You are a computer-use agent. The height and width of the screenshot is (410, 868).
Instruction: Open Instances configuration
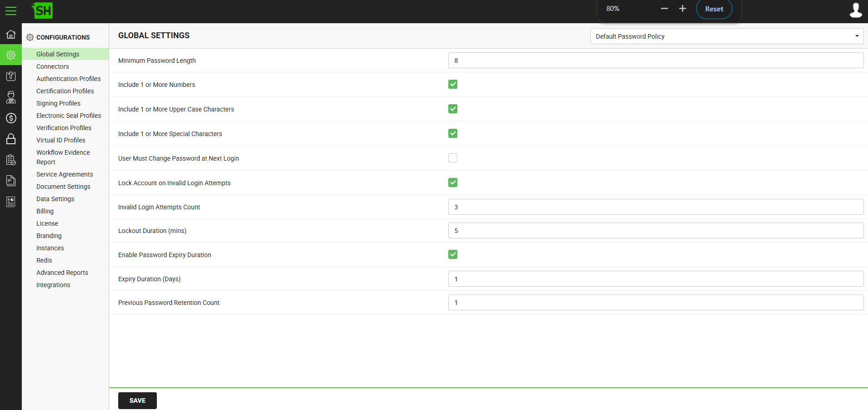[50, 248]
